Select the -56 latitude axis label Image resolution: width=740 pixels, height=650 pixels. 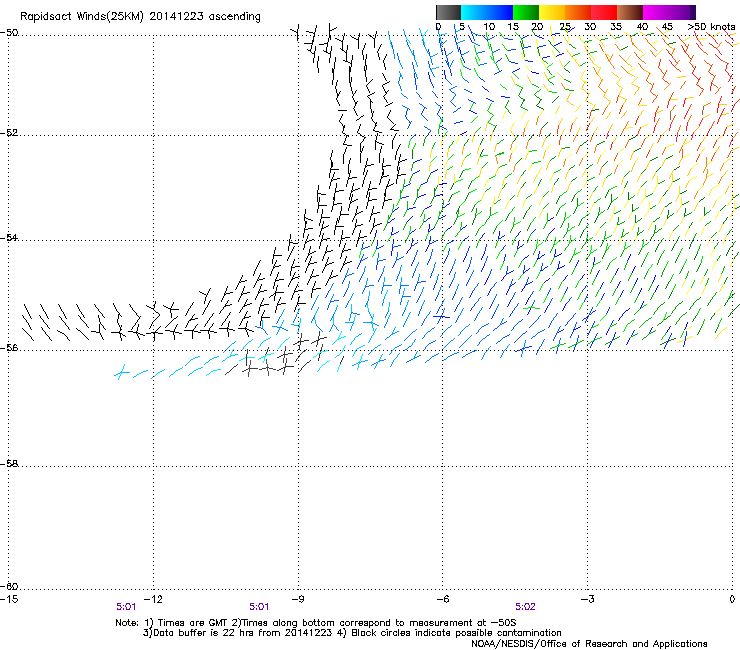9,347
